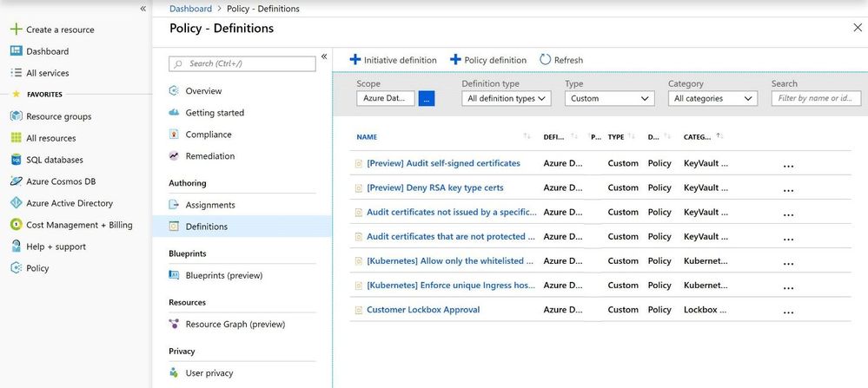Open Audit certificates not issued by a specific policy
This screenshot has width=868, height=388.
pyautogui.click(x=452, y=212)
